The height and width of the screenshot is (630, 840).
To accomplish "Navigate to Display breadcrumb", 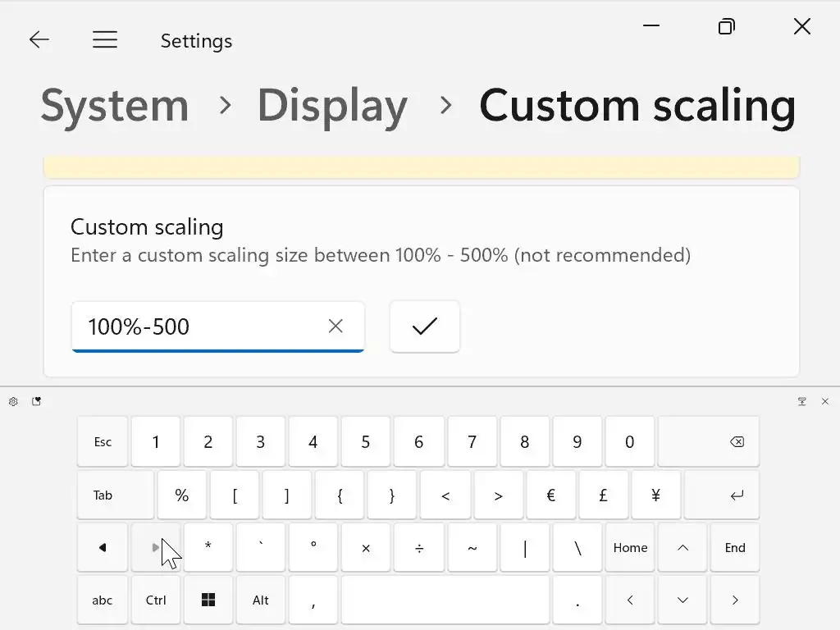I will pos(332,106).
